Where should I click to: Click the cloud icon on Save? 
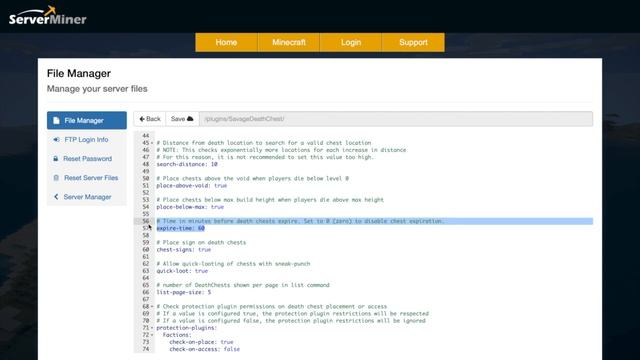point(190,119)
